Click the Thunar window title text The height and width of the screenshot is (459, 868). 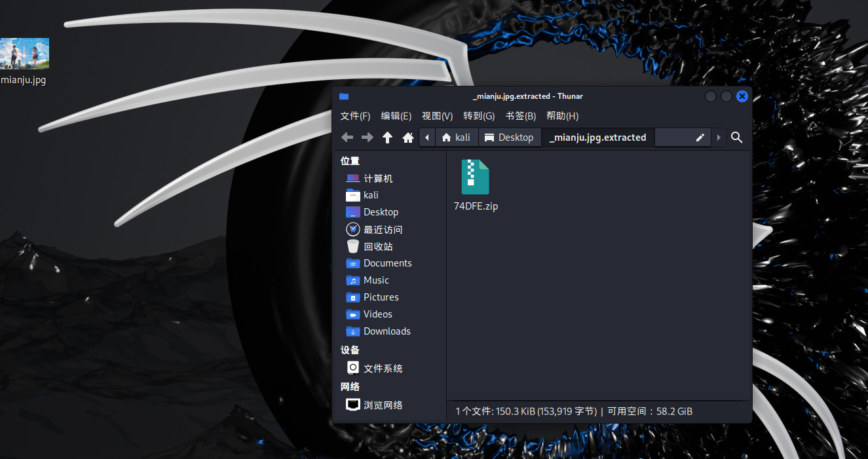(528, 96)
